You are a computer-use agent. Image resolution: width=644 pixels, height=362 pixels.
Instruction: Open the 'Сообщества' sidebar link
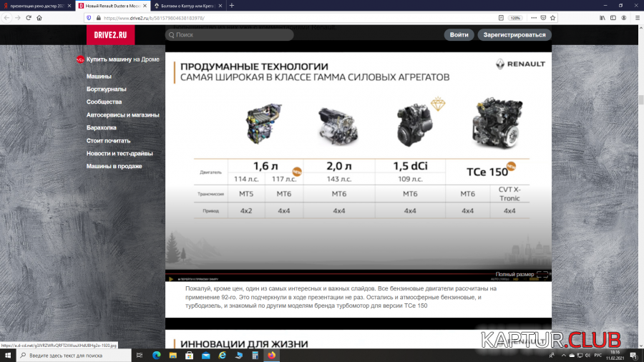104,102
